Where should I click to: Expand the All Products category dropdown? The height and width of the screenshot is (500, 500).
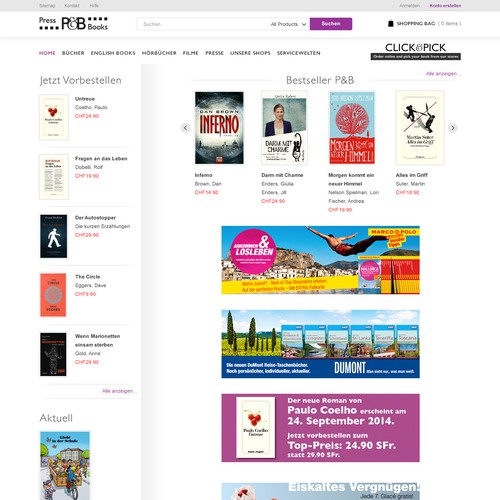tap(288, 24)
